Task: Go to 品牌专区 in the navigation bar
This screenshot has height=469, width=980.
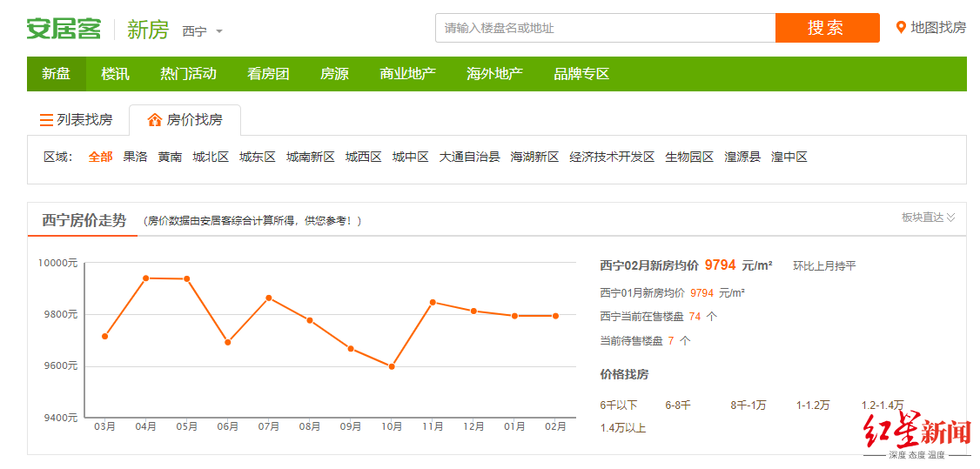Action: pyautogui.click(x=581, y=74)
